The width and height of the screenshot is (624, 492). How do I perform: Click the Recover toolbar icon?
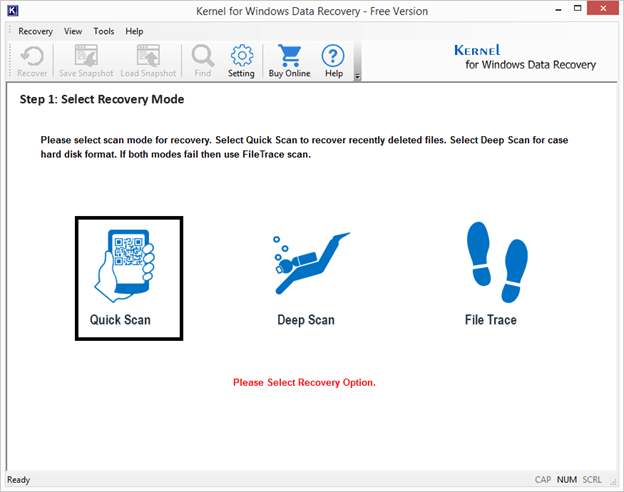tap(32, 61)
